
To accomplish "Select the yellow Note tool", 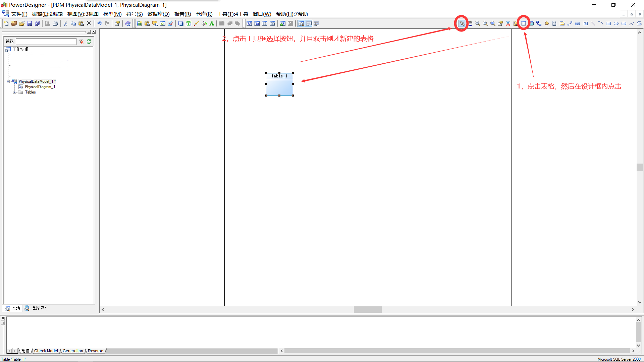I will [562, 23].
